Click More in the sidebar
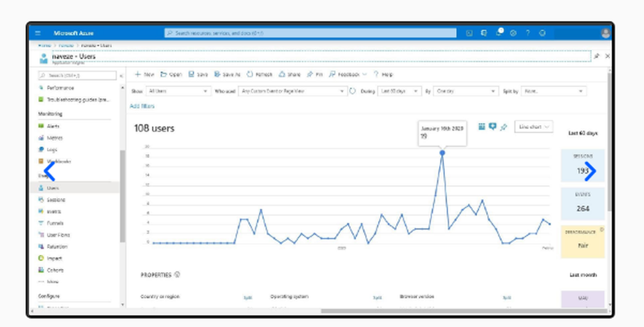 (x=53, y=282)
